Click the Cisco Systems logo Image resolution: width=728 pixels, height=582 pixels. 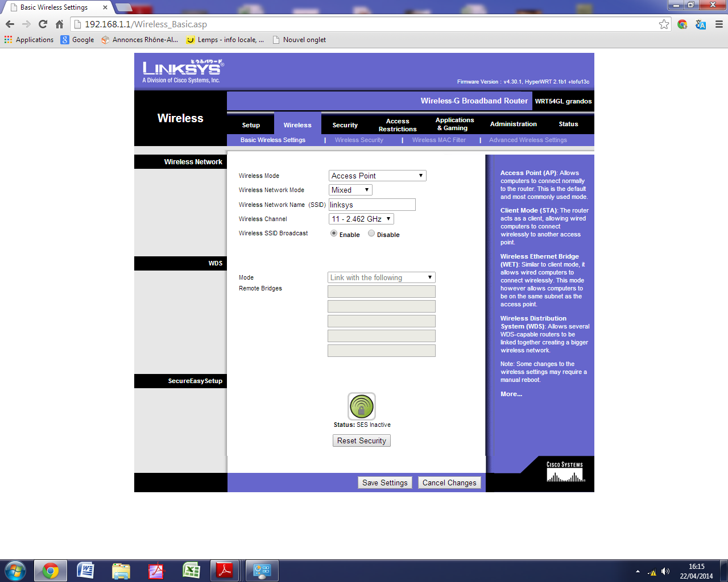pos(565,472)
